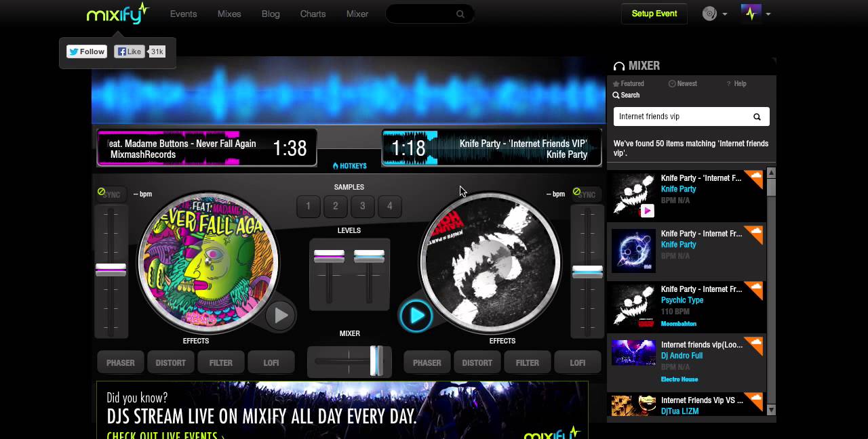Click the SoundCloud icon on first Knife Party result
The width and height of the screenshot is (868, 439).
click(753, 179)
